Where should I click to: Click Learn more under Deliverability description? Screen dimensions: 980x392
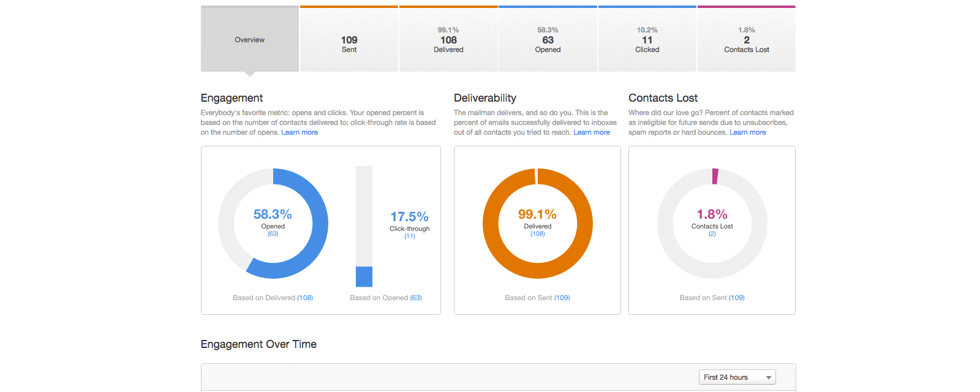[592, 132]
